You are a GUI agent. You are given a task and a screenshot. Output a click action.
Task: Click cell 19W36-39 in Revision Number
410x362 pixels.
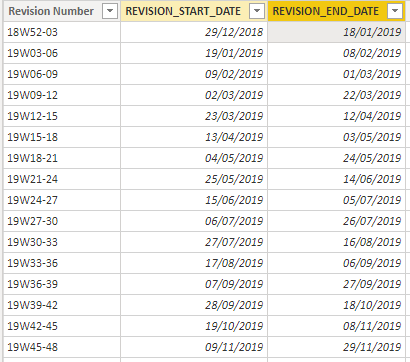pos(62,284)
